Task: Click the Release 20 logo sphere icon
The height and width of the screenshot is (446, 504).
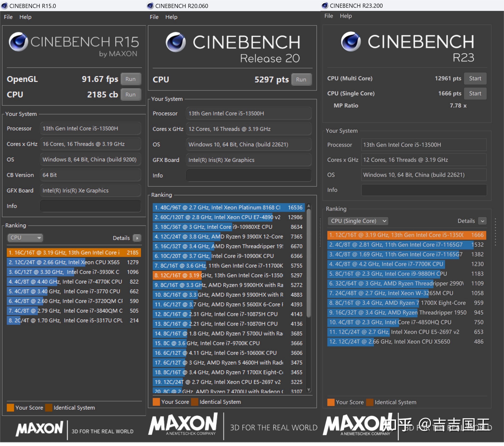Action: coord(176,42)
